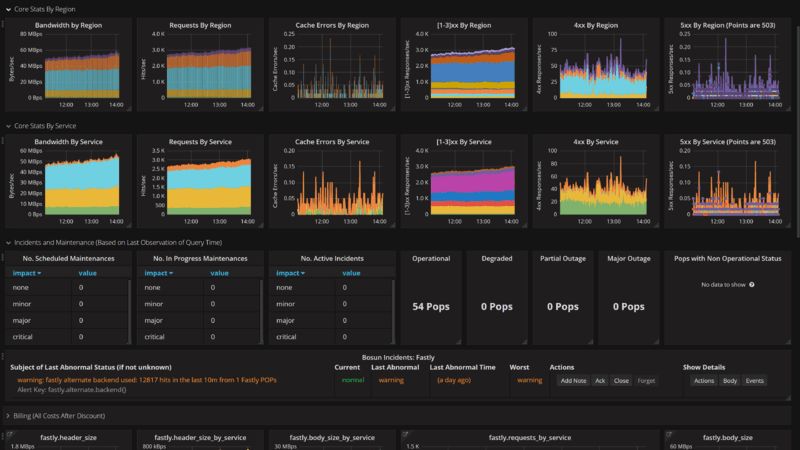Click the Add Note button
Screen dimensions: 800x450
(572, 380)
